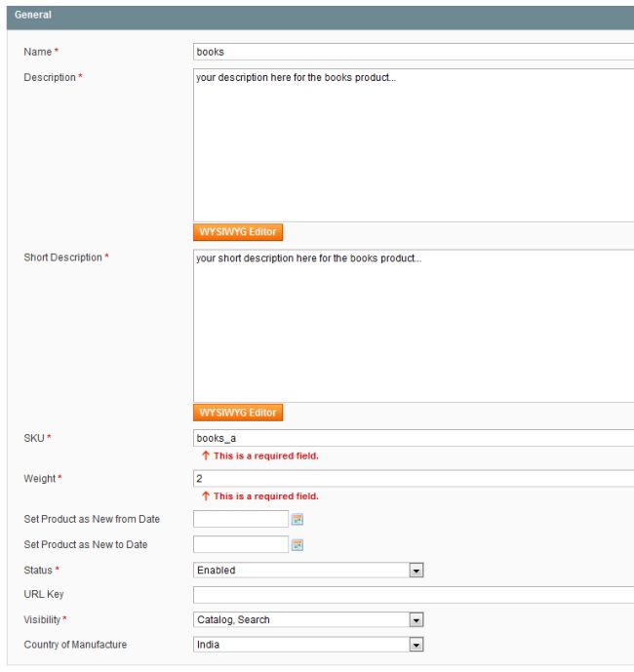Click the Set Product as New to Date field
Viewport: 634px width, 672px height.
(x=241, y=544)
